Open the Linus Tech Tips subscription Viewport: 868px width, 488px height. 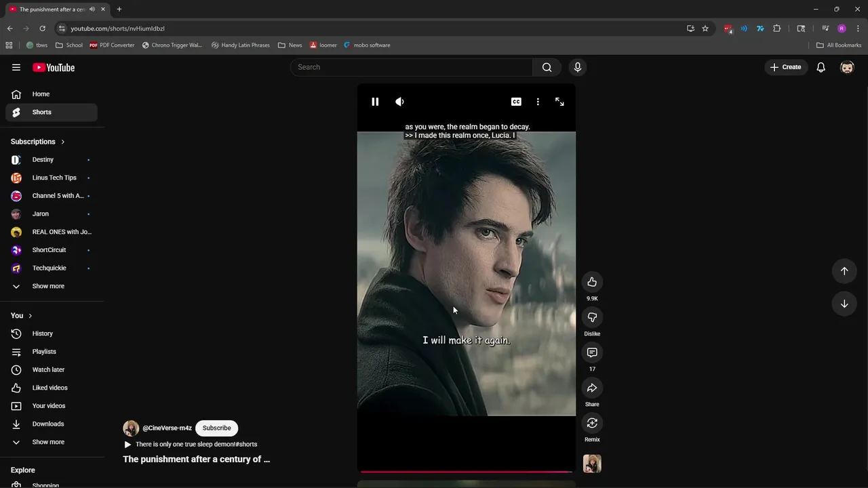[x=52, y=178]
